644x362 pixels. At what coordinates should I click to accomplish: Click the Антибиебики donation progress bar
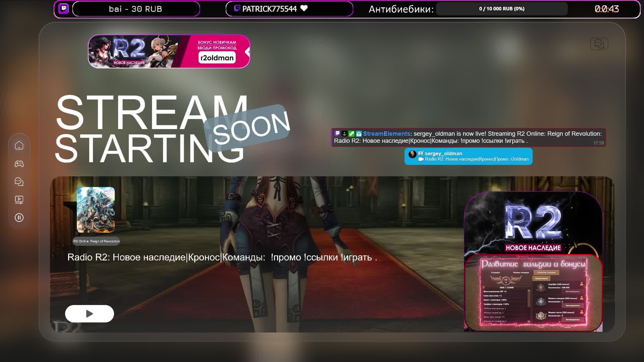pyautogui.click(x=501, y=9)
